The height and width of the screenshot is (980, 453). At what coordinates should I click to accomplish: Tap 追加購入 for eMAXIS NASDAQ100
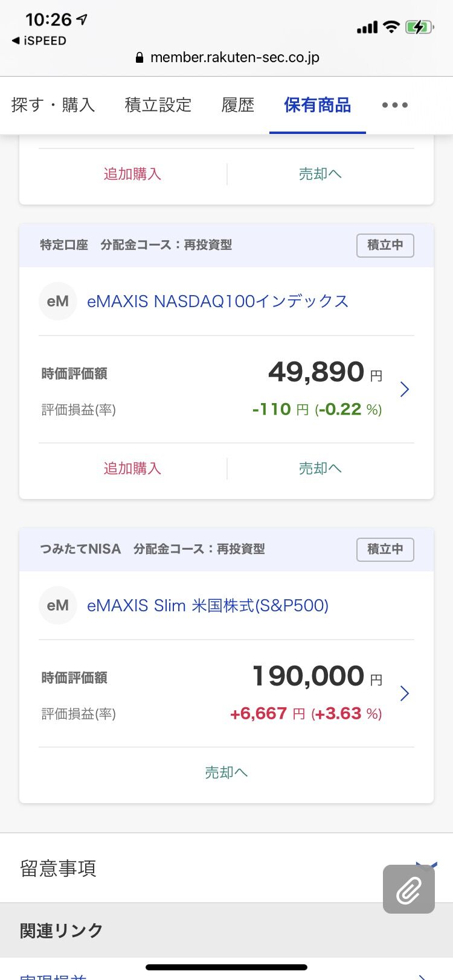point(132,468)
